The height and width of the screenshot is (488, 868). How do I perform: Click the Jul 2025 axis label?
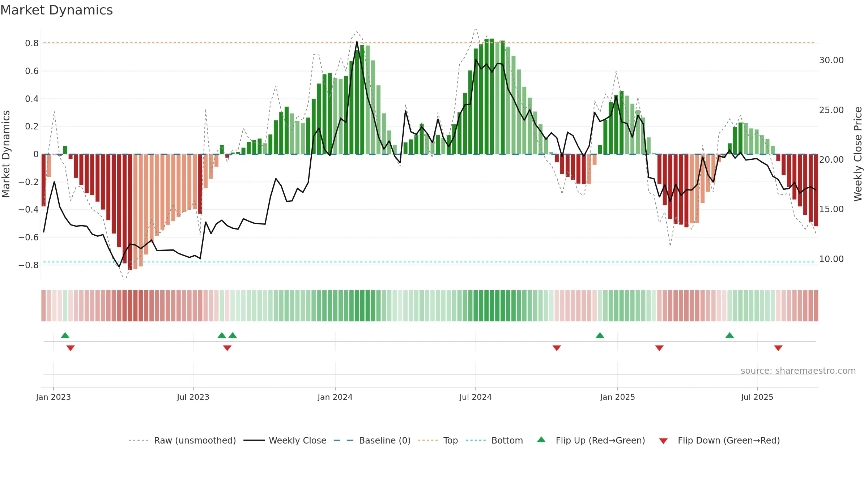click(757, 397)
